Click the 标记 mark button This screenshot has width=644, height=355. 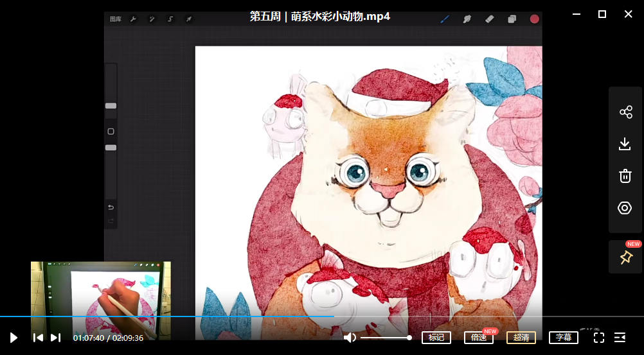tap(436, 338)
